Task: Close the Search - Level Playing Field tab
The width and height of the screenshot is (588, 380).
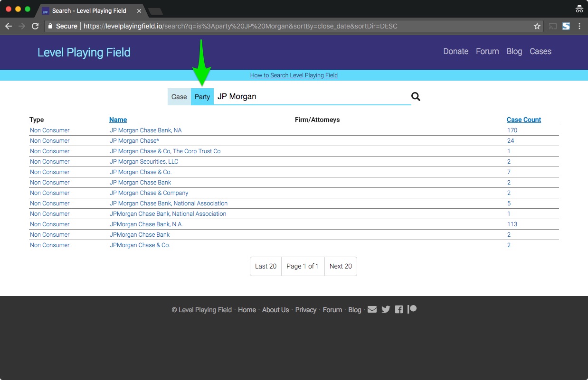Action: tap(139, 10)
